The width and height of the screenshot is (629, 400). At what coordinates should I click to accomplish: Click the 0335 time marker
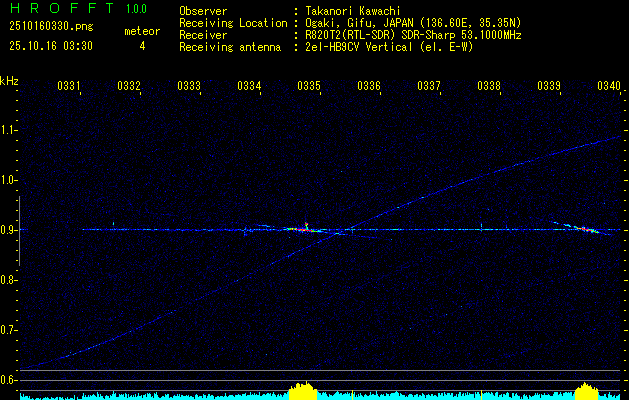pyautogui.click(x=309, y=85)
